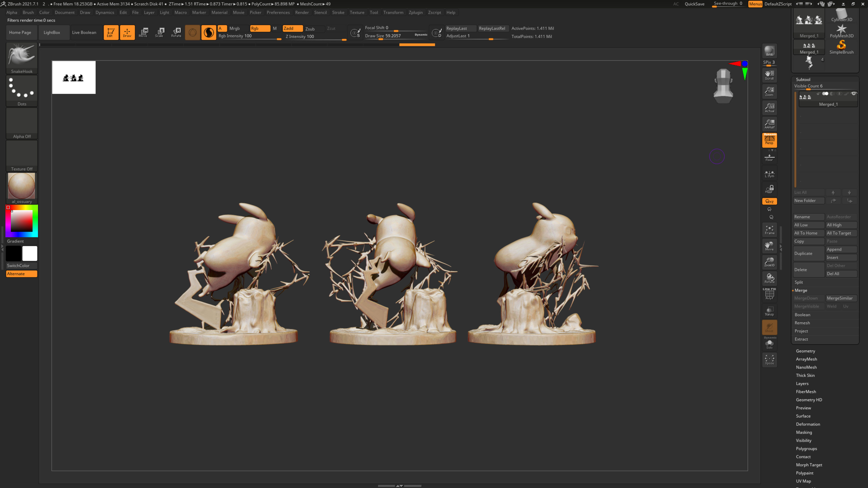Expand the ArrayMesh section
Screen dimensions: 868x488
806,359
